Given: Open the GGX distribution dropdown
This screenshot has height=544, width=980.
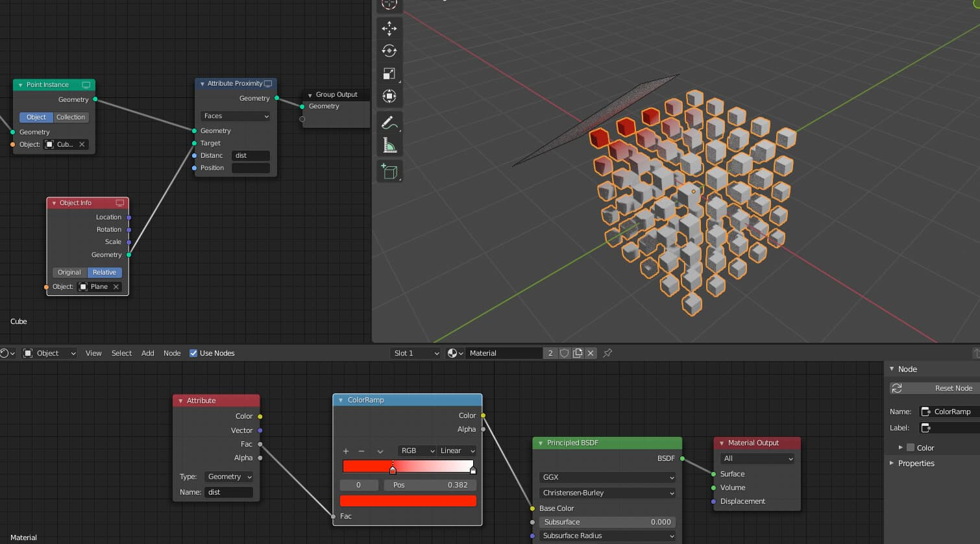Looking at the screenshot, I should [607, 477].
